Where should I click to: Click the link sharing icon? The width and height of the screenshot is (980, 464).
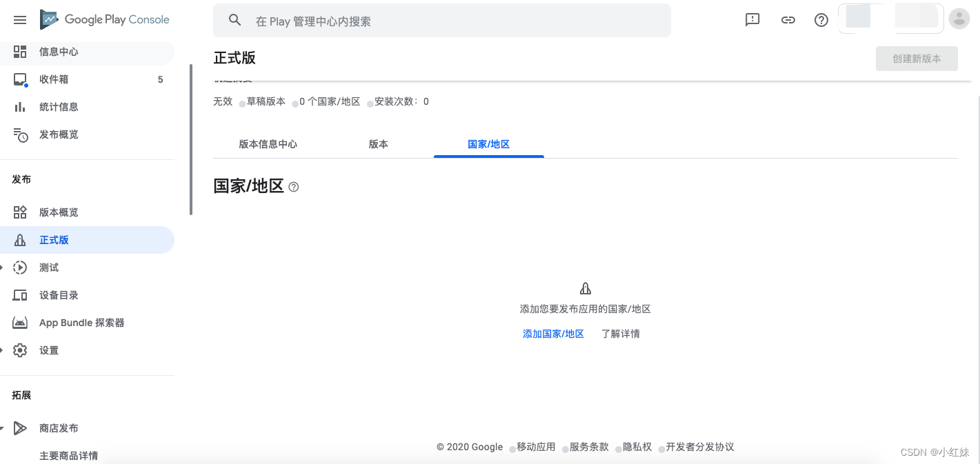point(788,20)
